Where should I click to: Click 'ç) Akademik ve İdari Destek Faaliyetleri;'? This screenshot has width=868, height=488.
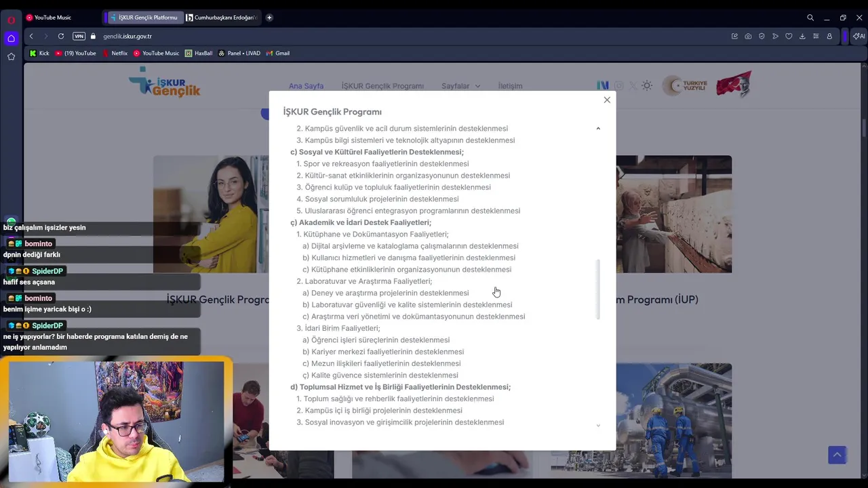tap(361, 222)
